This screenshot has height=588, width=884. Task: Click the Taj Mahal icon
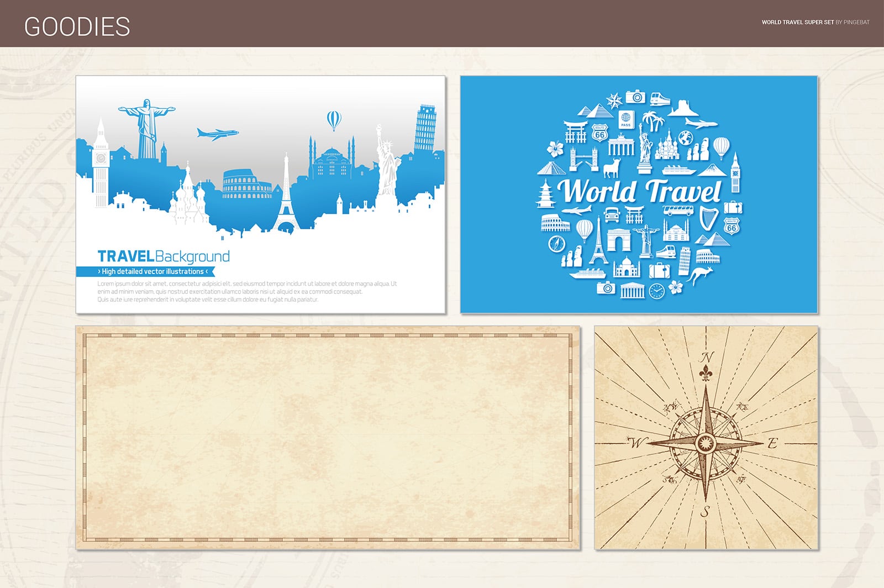[627, 268]
